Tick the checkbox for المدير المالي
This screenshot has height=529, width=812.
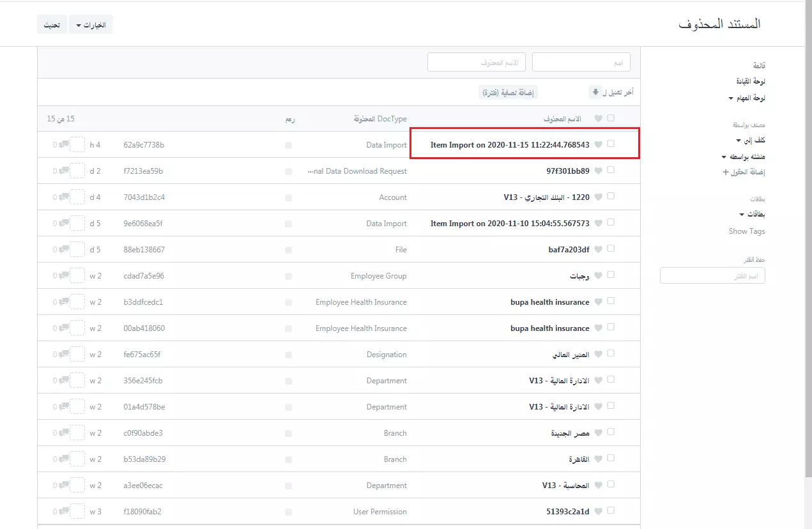[x=611, y=354]
